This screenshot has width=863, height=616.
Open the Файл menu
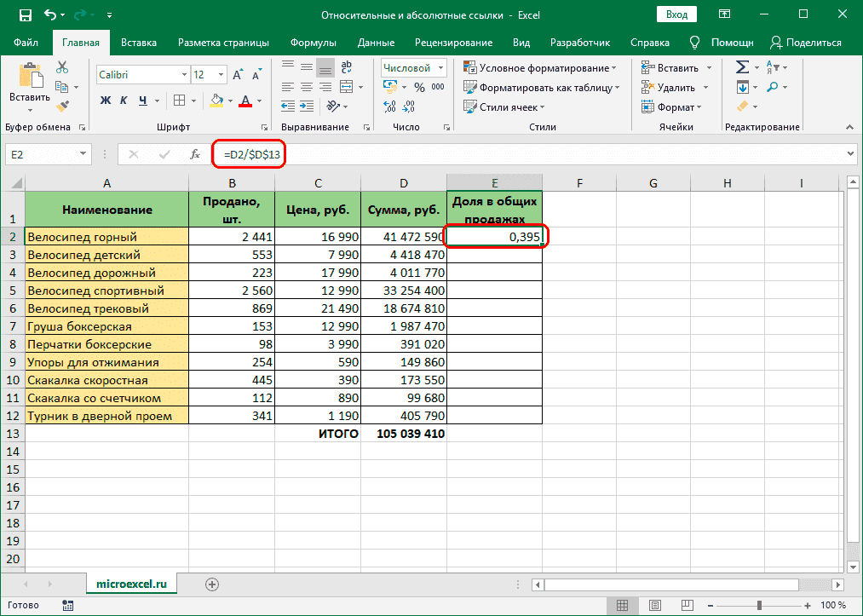point(26,43)
